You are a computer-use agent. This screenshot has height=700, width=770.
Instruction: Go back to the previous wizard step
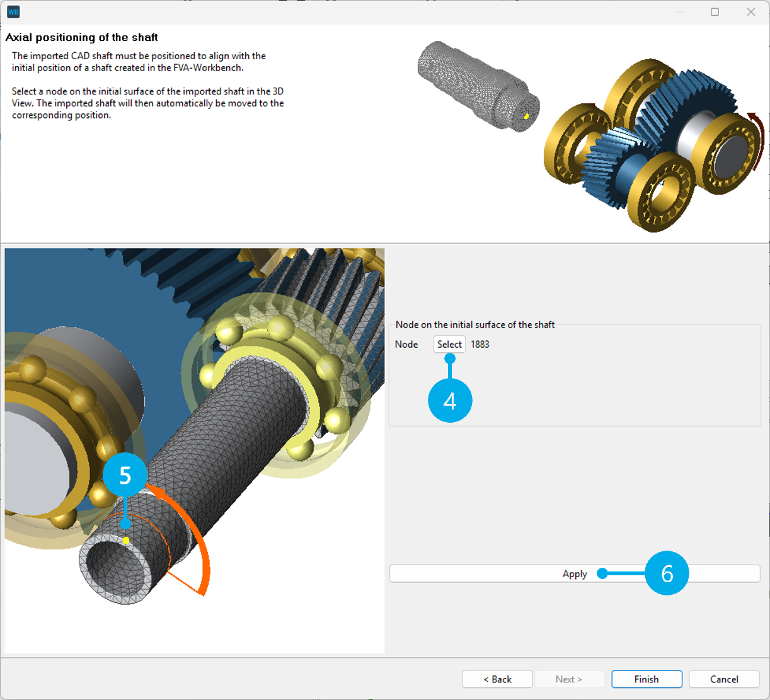pyautogui.click(x=497, y=679)
